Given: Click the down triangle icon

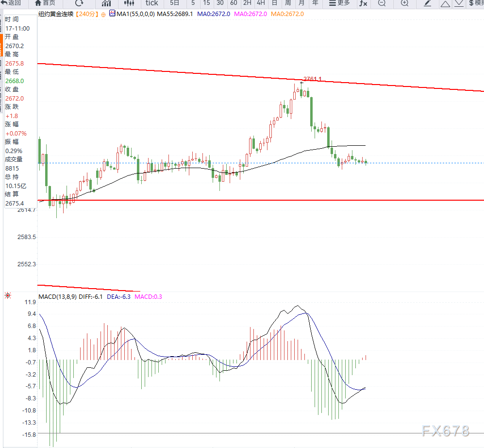Looking at the screenshot, I should [x=459, y=4].
